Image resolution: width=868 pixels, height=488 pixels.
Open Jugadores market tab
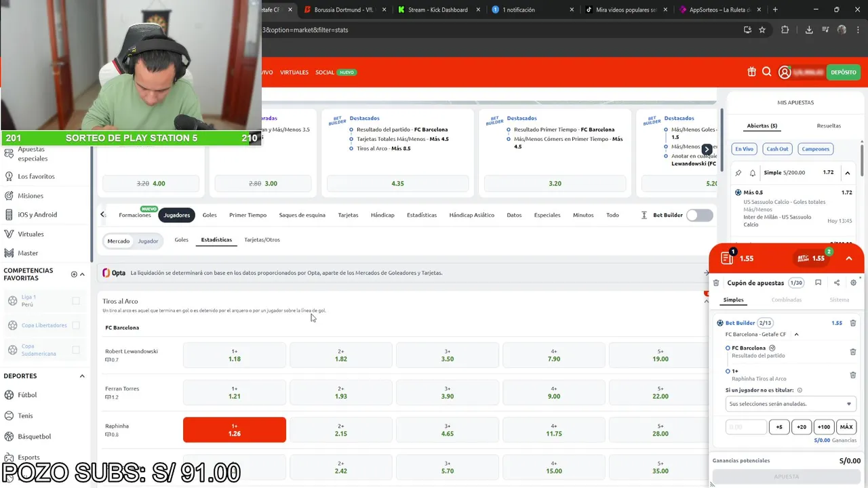[x=176, y=215]
